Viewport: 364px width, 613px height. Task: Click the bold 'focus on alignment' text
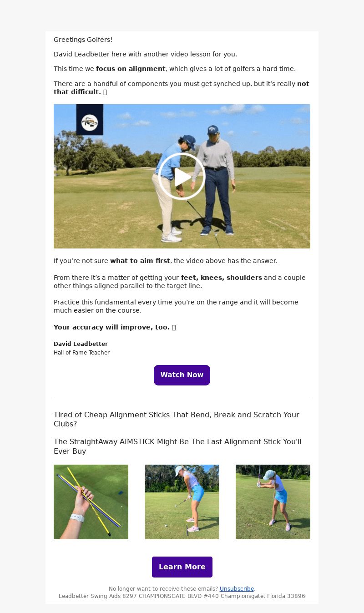click(131, 69)
